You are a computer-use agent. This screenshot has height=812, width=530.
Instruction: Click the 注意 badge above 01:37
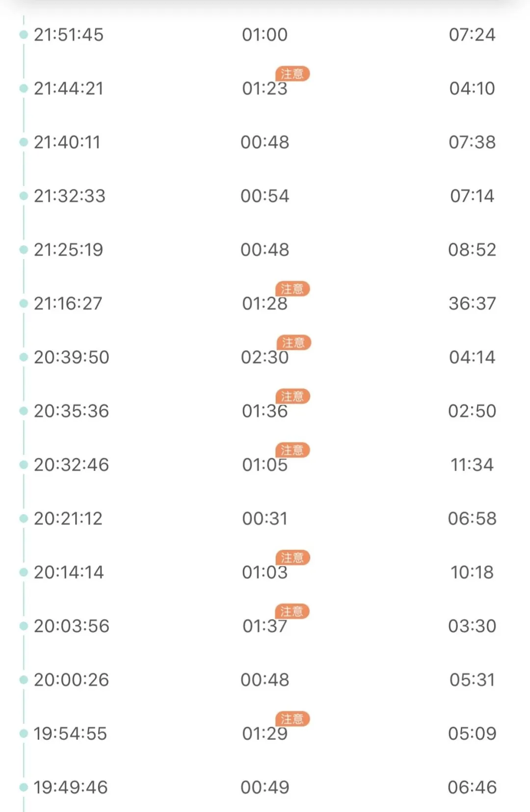coord(292,611)
